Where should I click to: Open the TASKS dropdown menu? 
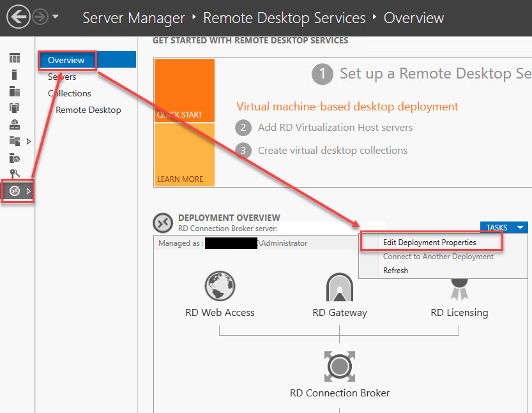[x=503, y=227]
